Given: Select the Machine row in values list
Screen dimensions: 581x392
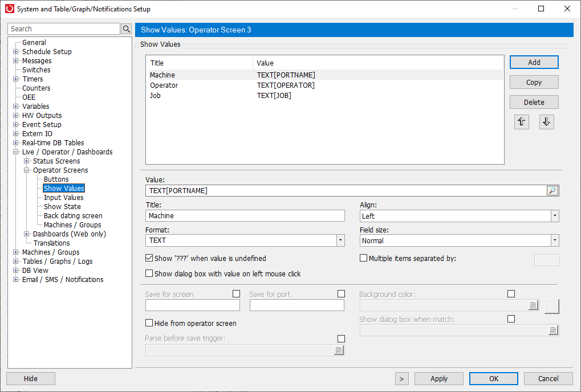Looking at the screenshot, I should [x=326, y=75].
